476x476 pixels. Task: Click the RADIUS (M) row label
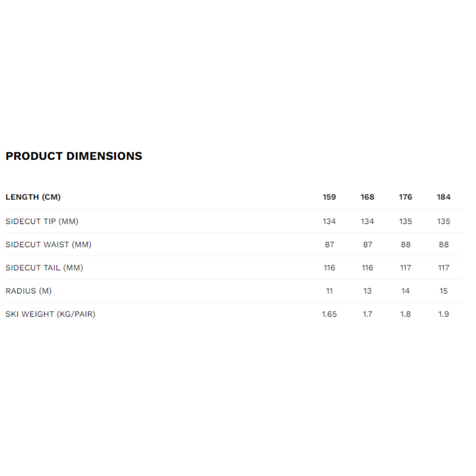pos(29,291)
